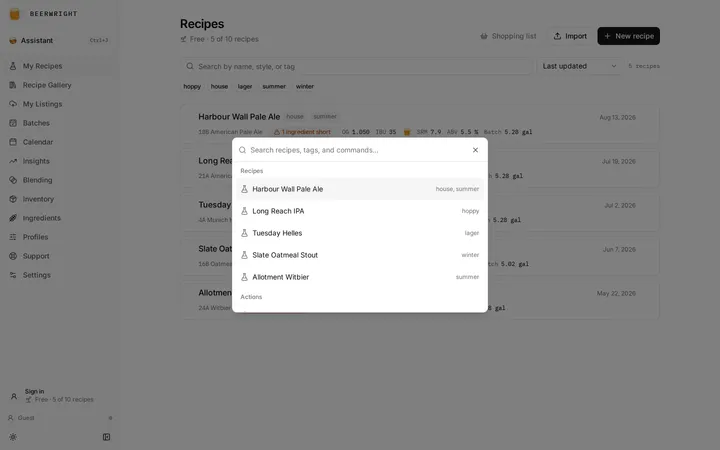Select Tuesday Helles in palette
The image size is (720, 450).
[x=360, y=233]
